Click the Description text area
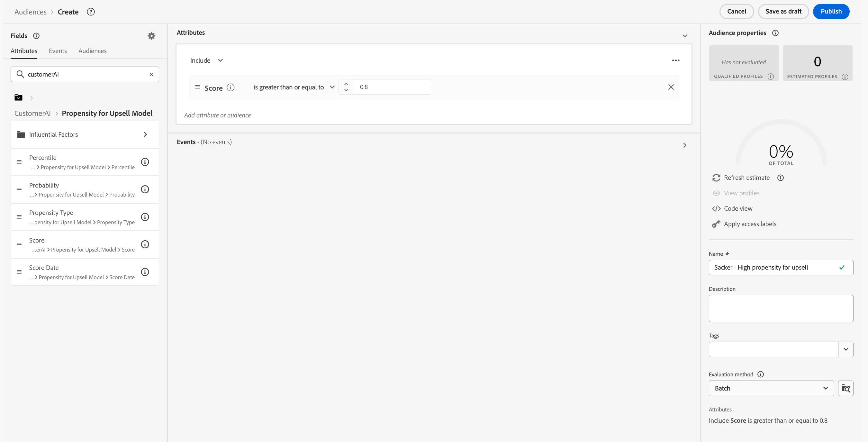The height and width of the screenshot is (442, 868). coord(781,308)
